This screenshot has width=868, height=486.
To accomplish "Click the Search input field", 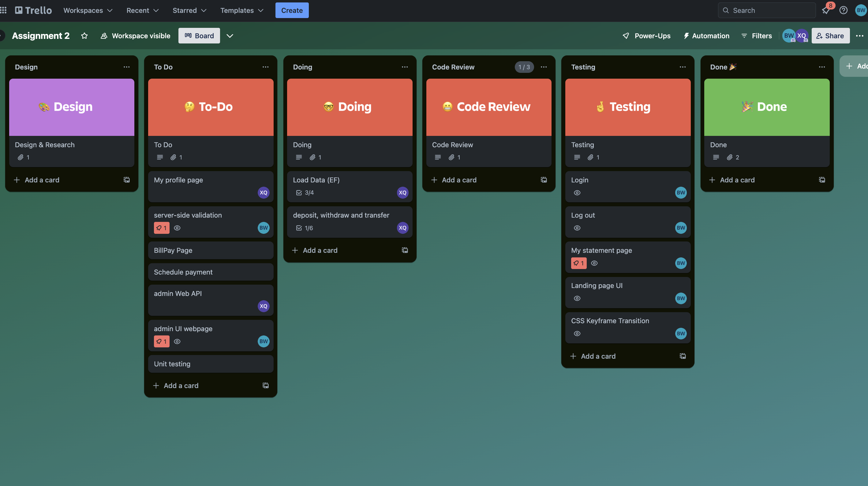I will (x=767, y=10).
